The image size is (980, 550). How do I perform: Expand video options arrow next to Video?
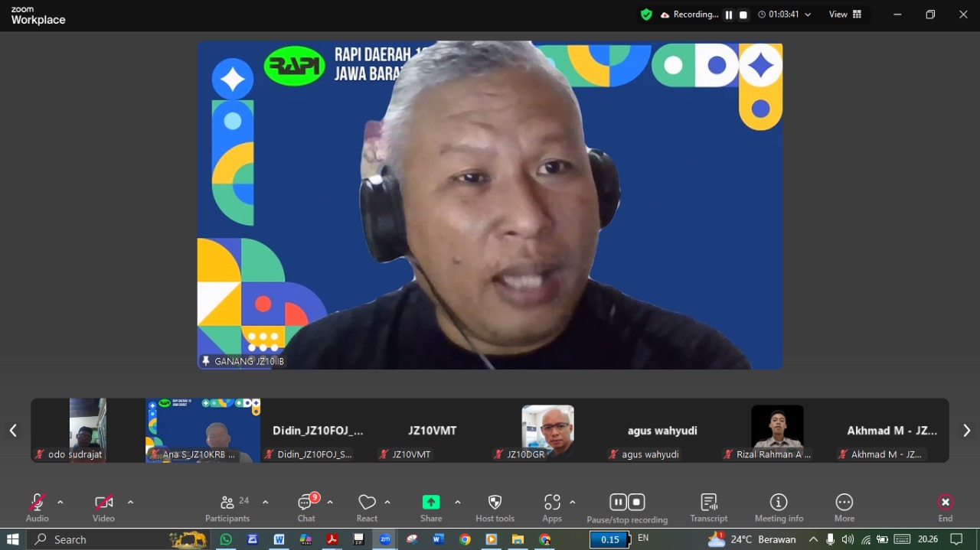pos(130,503)
